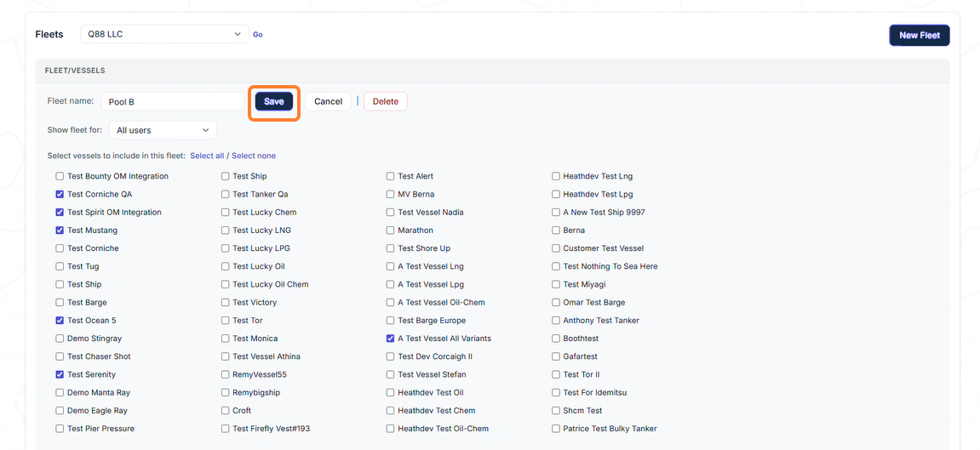This screenshot has height=450, width=980.
Task: Click the Select none link
Action: click(254, 156)
